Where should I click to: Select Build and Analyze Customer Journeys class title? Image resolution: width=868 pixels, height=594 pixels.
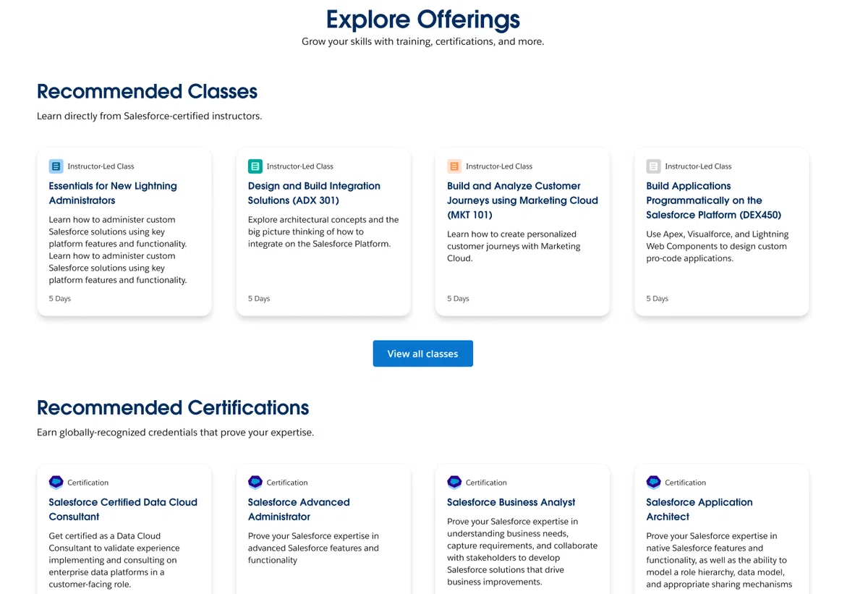coord(522,200)
